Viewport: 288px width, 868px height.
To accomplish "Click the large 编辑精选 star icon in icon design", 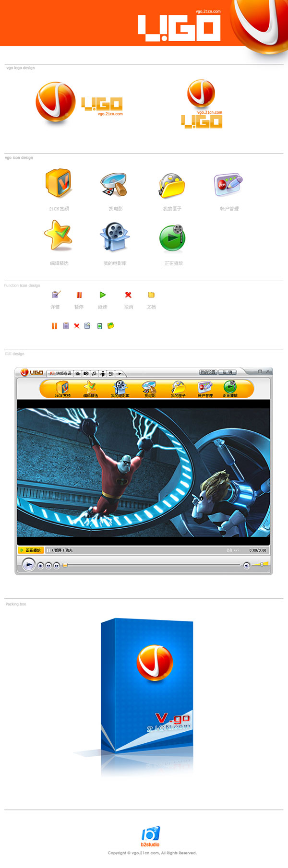I will (x=58, y=235).
